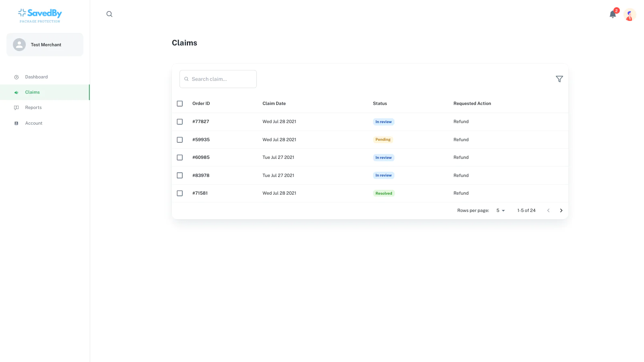The width and height of the screenshot is (644, 362).
Task: Click the Claims page heading
Action: pyautogui.click(x=184, y=43)
